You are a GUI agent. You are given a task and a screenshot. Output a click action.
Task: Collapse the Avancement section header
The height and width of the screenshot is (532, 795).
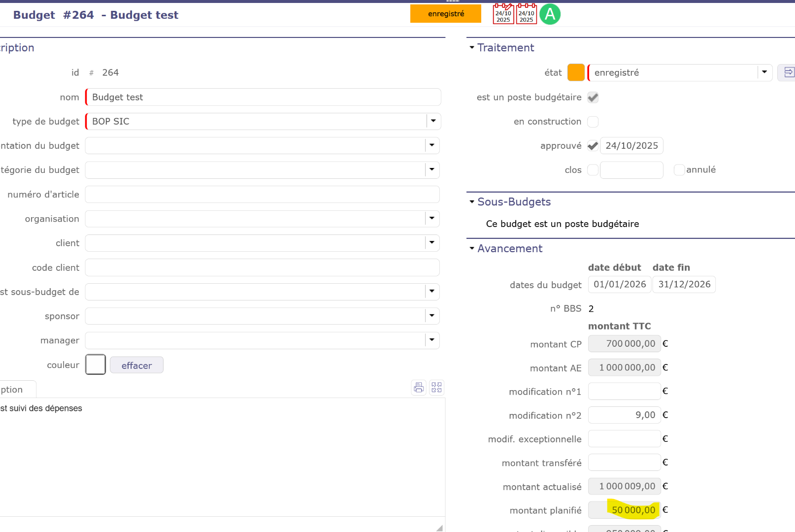pos(472,249)
